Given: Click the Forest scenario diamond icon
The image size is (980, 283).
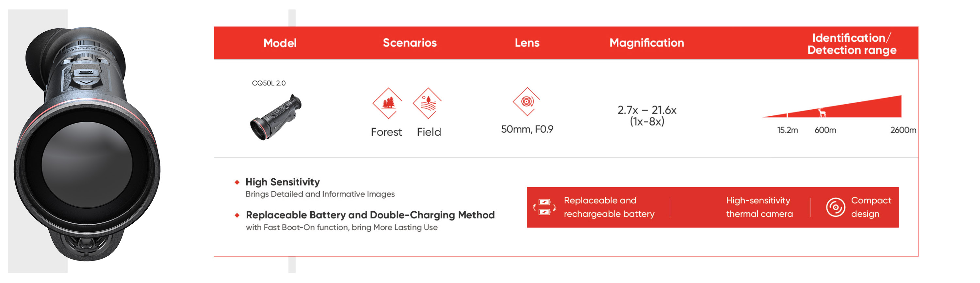Looking at the screenshot, I should pos(387,103).
